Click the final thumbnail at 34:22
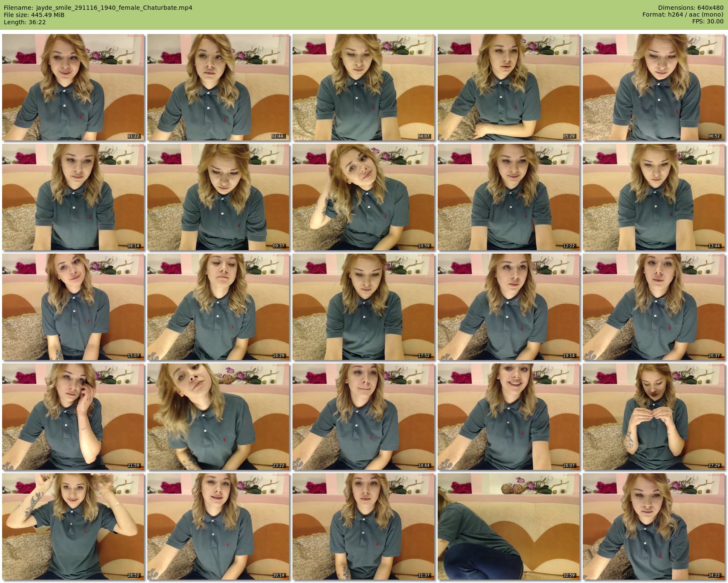 pos(653,526)
